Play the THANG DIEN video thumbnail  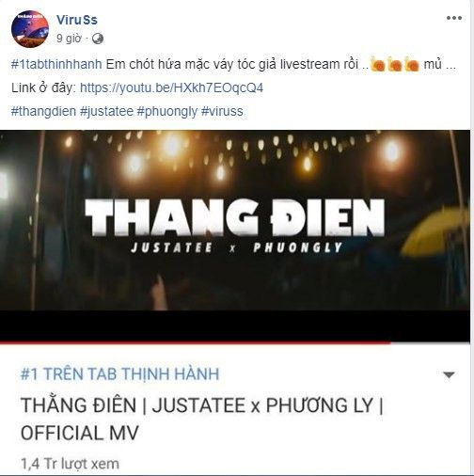click(235, 220)
